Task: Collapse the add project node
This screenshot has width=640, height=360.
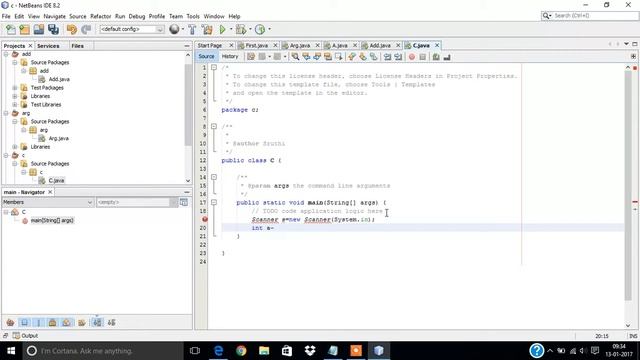Action: coord(6,54)
